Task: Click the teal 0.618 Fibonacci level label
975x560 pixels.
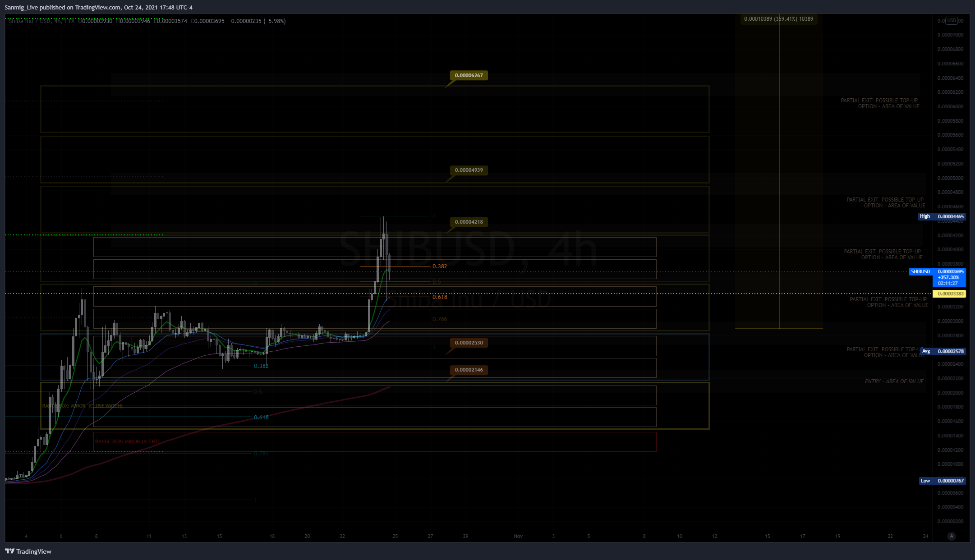Action: click(x=261, y=418)
